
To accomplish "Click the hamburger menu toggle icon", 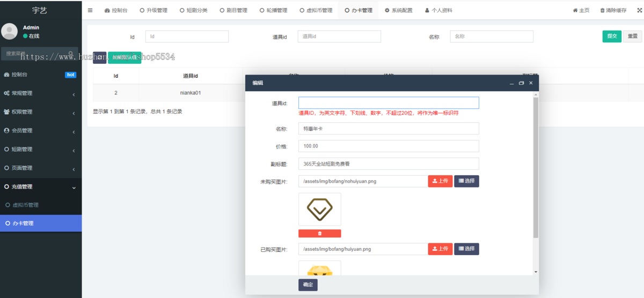I will pos(90,10).
